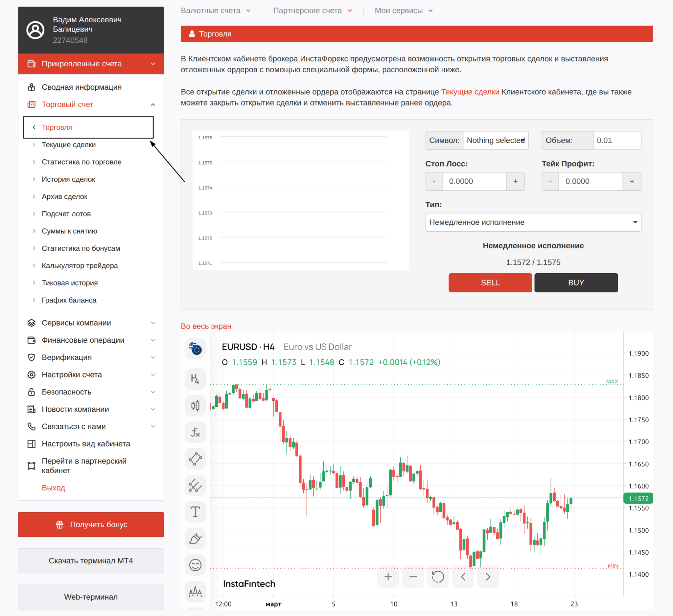Open Текущие сделки in the sidebar
This screenshot has width=673, height=616.
click(68, 145)
